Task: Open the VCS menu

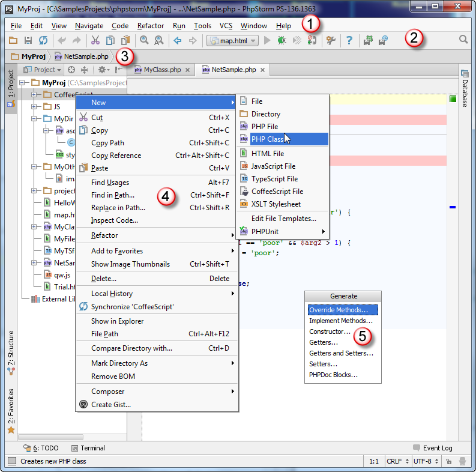Action: coord(226,26)
